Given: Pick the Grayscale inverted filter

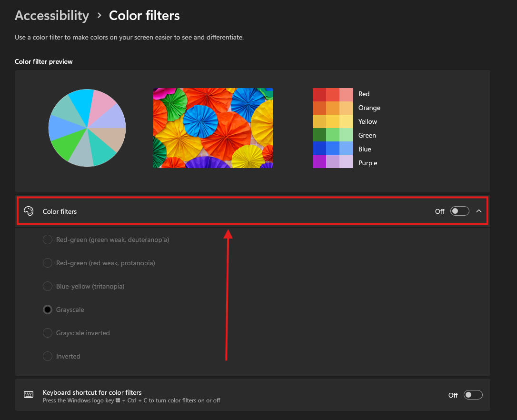Looking at the screenshot, I should tap(48, 333).
